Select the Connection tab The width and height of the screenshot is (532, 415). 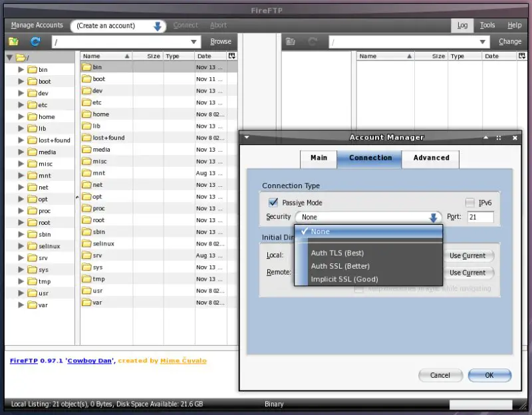click(370, 158)
